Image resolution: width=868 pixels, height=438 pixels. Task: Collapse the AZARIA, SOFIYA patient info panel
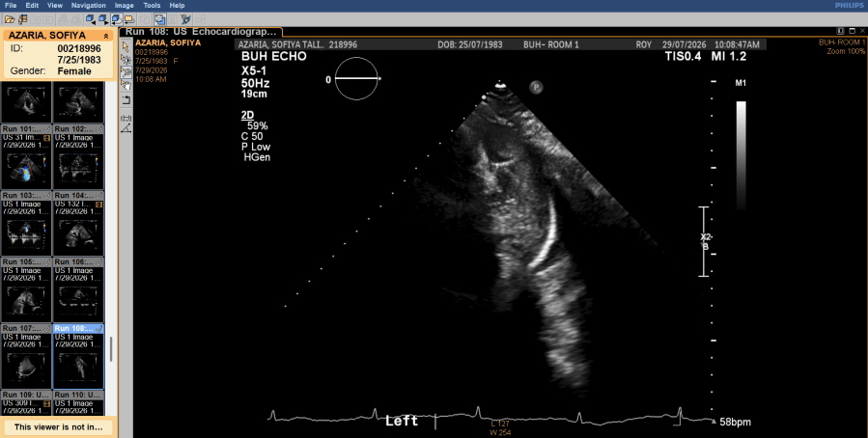coord(106,36)
